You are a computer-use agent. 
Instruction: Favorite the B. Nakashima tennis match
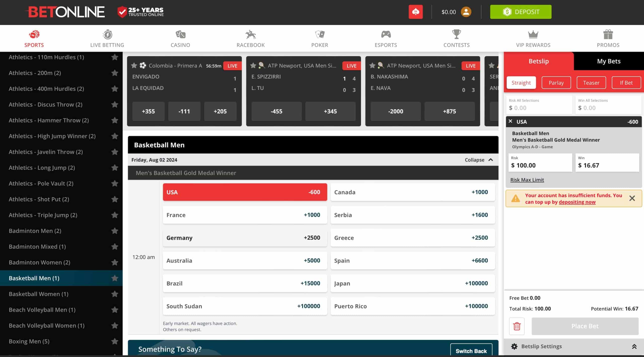[372, 65]
